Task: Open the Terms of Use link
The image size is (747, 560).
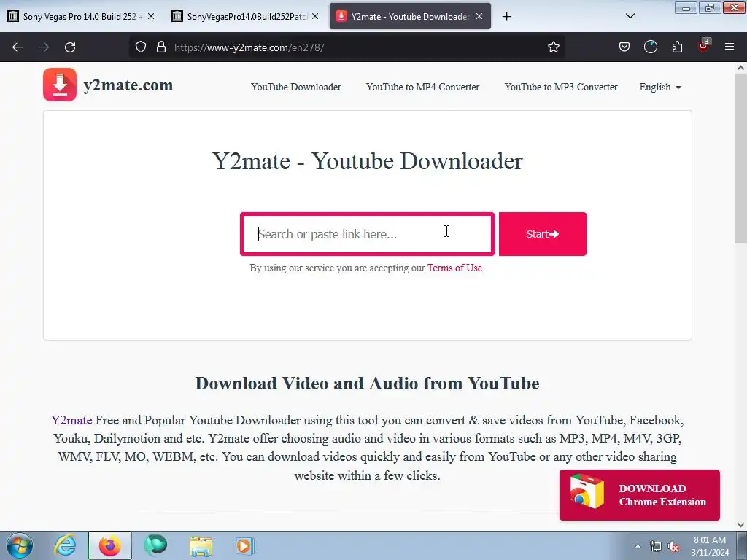Action: (x=454, y=268)
